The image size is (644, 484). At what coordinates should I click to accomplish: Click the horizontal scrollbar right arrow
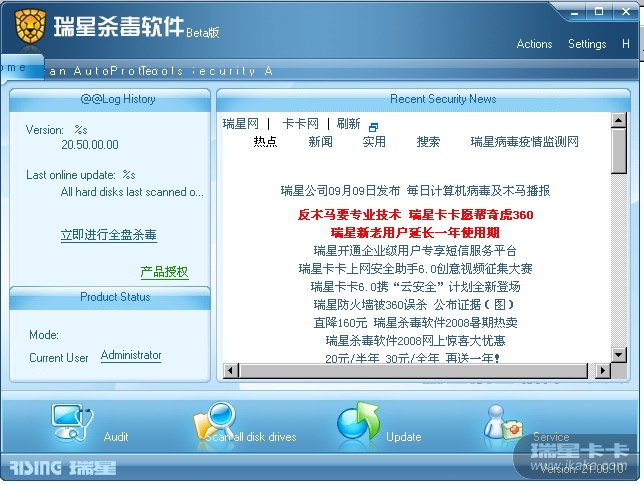point(603,371)
